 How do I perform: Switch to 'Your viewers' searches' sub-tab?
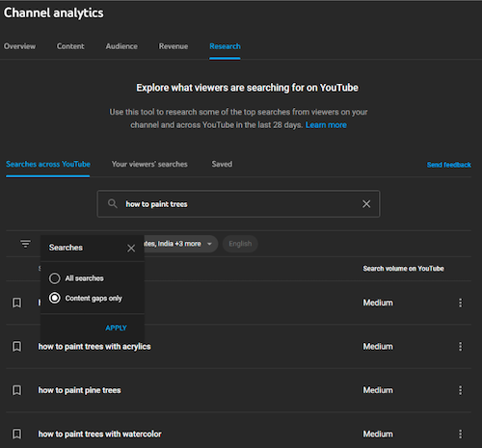point(149,164)
